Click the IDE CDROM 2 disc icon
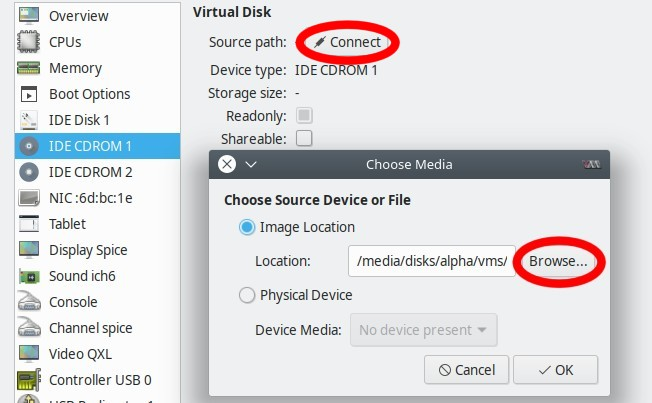Image resolution: width=652 pixels, height=403 pixels. click(x=28, y=172)
